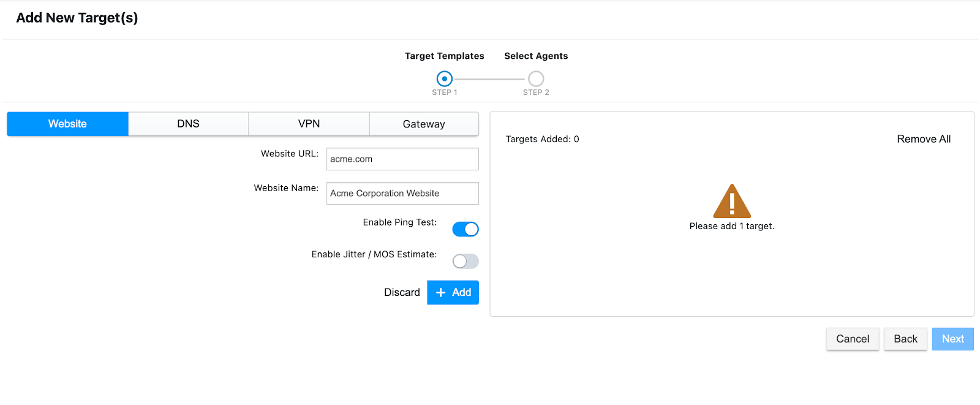
Task: Select the Website tab
Action: pyautogui.click(x=67, y=124)
